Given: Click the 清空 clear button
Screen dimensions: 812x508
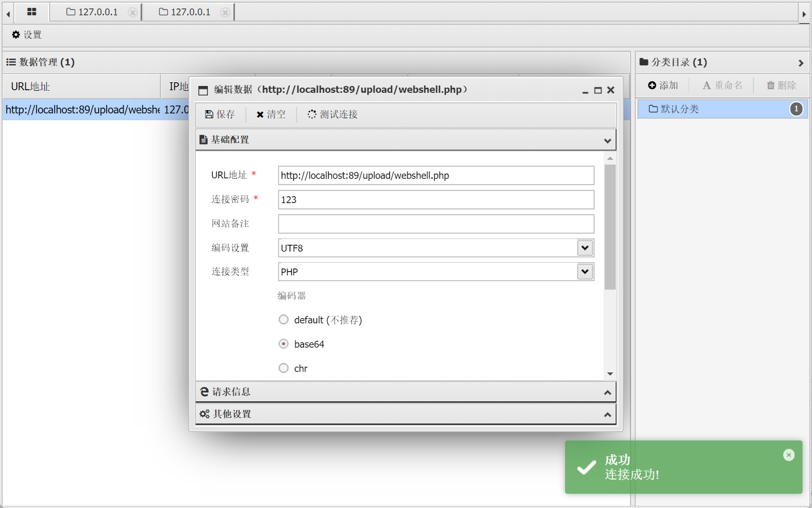Looking at the screenshot, I should [271, 114].
